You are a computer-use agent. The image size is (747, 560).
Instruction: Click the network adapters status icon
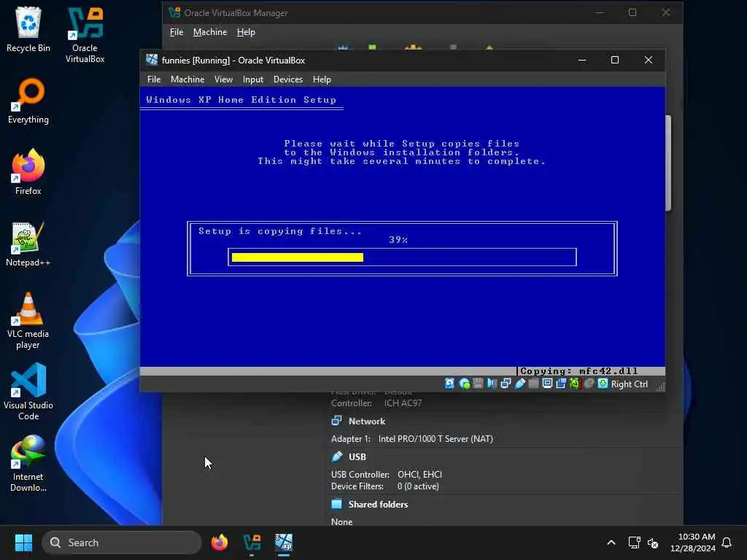(x=506, y=384)
